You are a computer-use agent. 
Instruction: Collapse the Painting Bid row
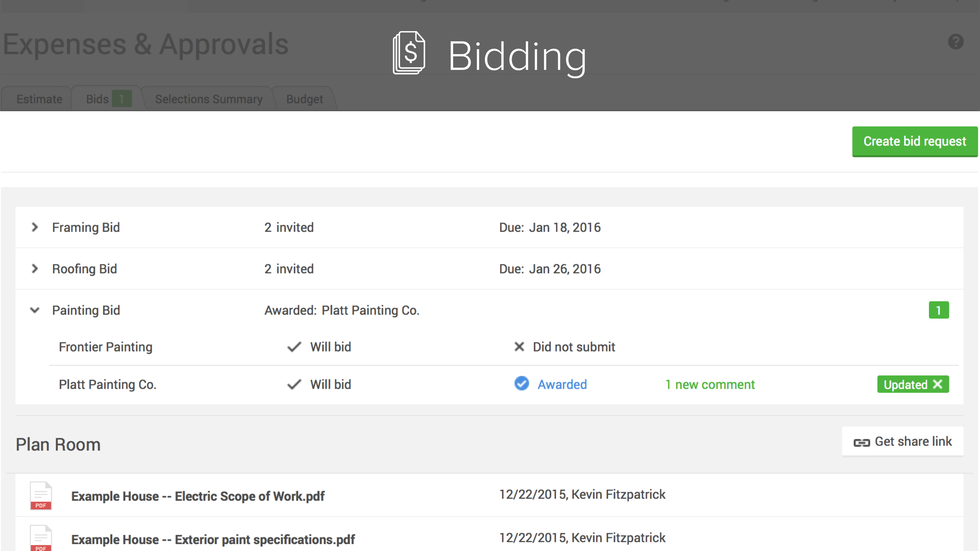click(x=35, y=310)
